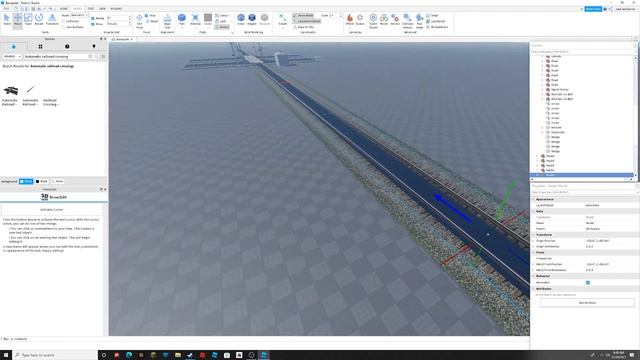Select the White background swatch
Image resolution: width=640 pixels, height=360 pixels.
(x=26, y=181)
